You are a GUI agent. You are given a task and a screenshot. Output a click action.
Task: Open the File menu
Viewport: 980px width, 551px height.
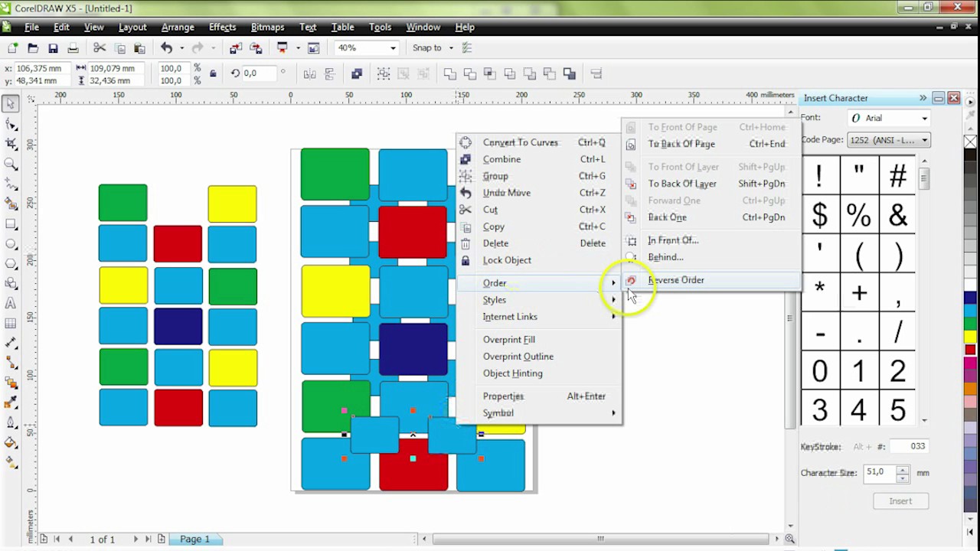point(31,27)
